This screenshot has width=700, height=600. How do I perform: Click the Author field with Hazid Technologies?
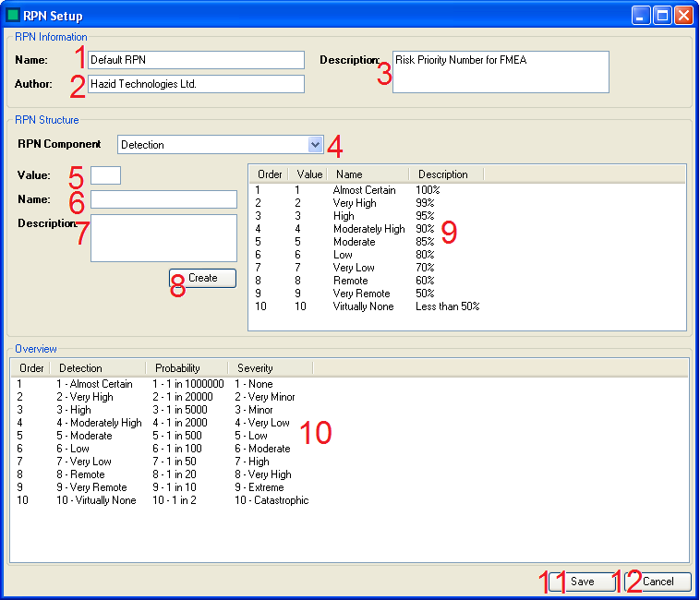(196, 84)
